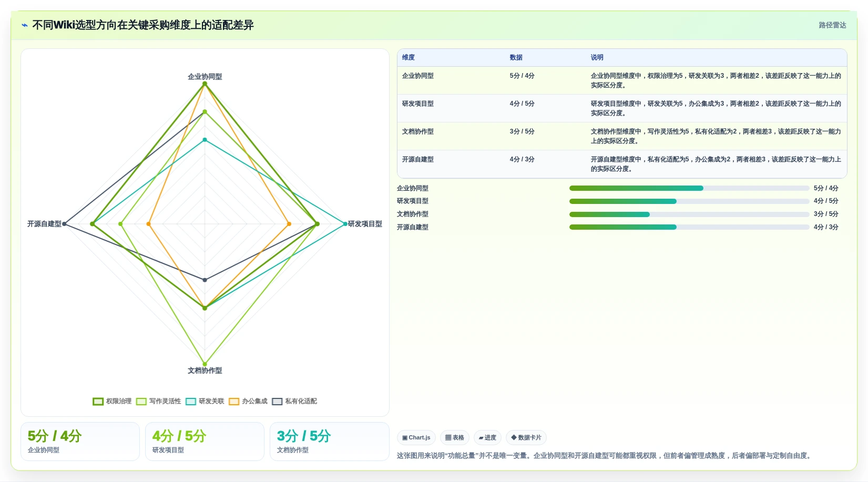Click the 路径雷达 label in header
The height and width of the screenshot is (482, 868).
(832, 25)
